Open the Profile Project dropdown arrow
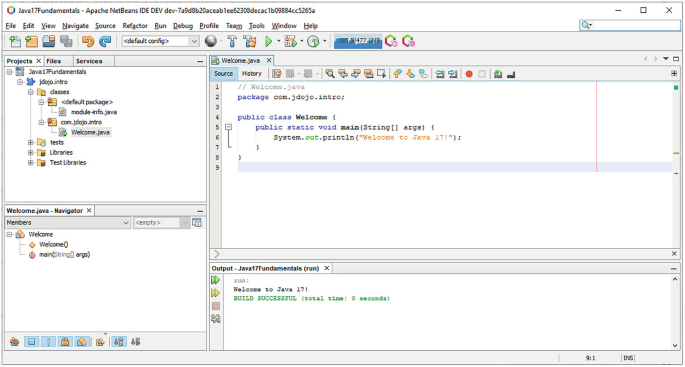This screenshot has height=367, width=685. [325, 42]
